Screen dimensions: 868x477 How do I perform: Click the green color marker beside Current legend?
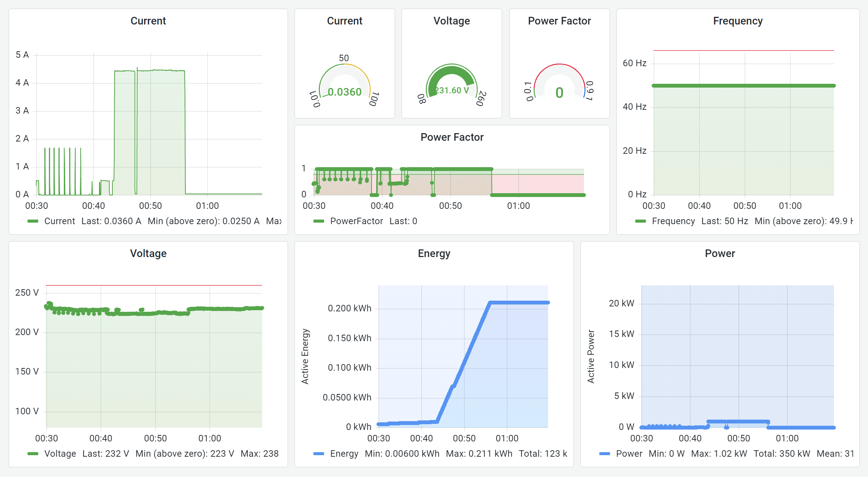tap(34, 221)
